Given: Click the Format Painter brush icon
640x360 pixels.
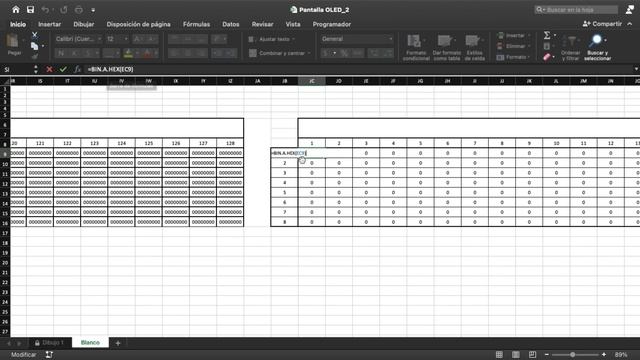Looking at the screenshot, I should [x=35, y=56].
